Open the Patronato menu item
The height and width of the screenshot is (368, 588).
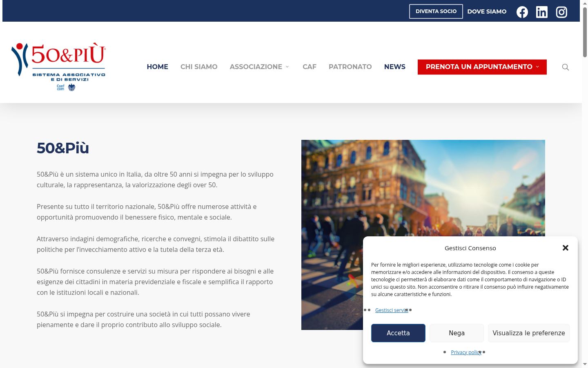point(350,67)
